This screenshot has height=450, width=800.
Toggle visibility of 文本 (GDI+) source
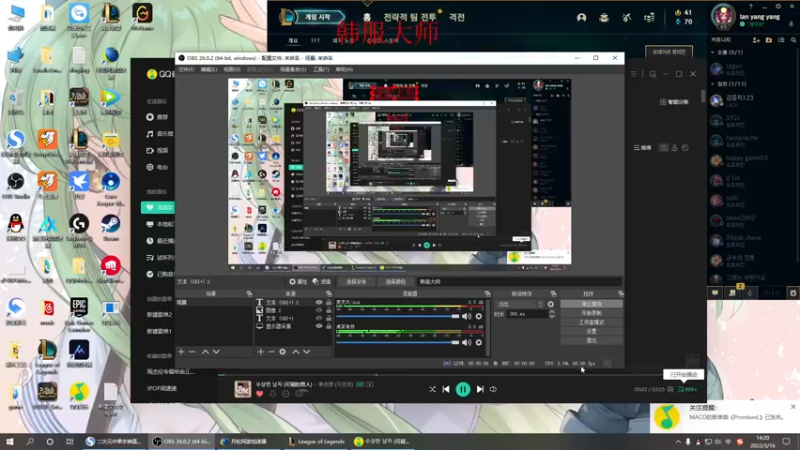click(x=319, y=318)
